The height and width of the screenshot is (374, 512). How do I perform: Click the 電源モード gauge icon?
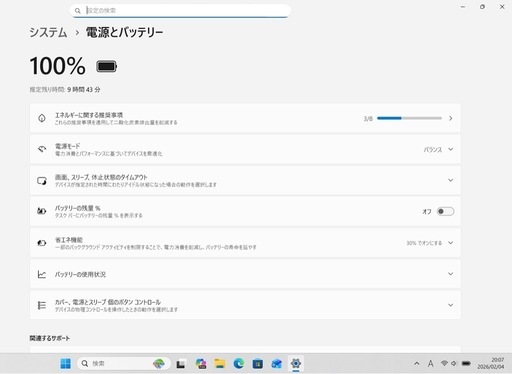point(42,149)
